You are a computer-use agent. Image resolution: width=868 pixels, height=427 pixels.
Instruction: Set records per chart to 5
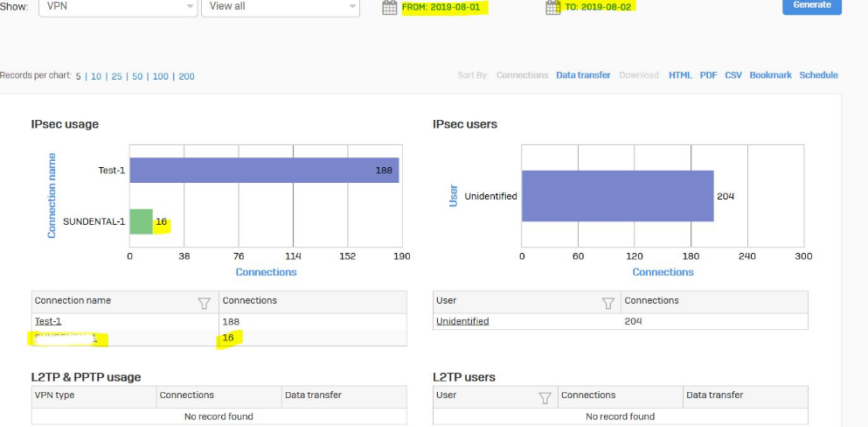click(x=78, y=76)
